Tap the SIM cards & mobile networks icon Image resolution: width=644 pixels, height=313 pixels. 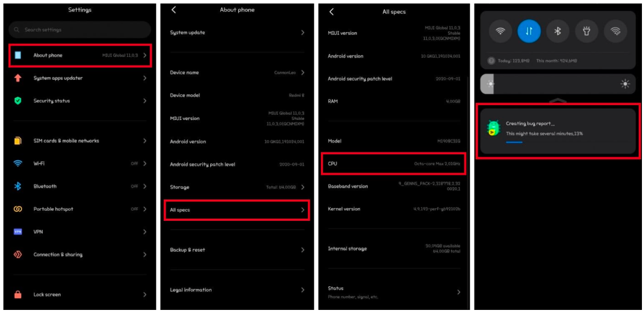(18, 141)
